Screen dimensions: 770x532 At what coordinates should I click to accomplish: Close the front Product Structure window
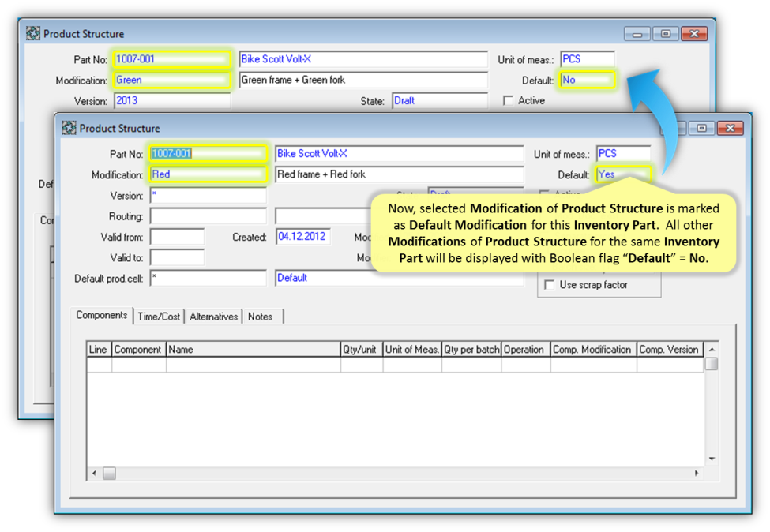(x=731, y=128)
